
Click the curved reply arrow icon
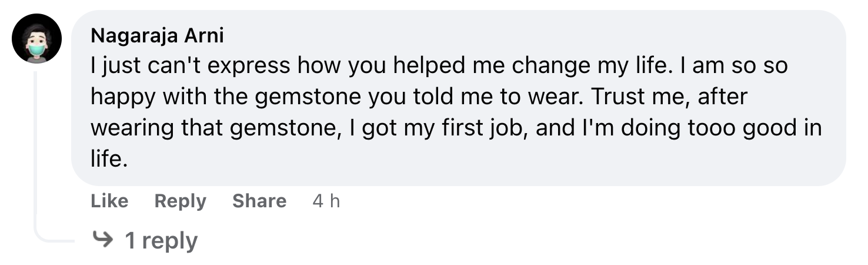(x=104, y=240)
